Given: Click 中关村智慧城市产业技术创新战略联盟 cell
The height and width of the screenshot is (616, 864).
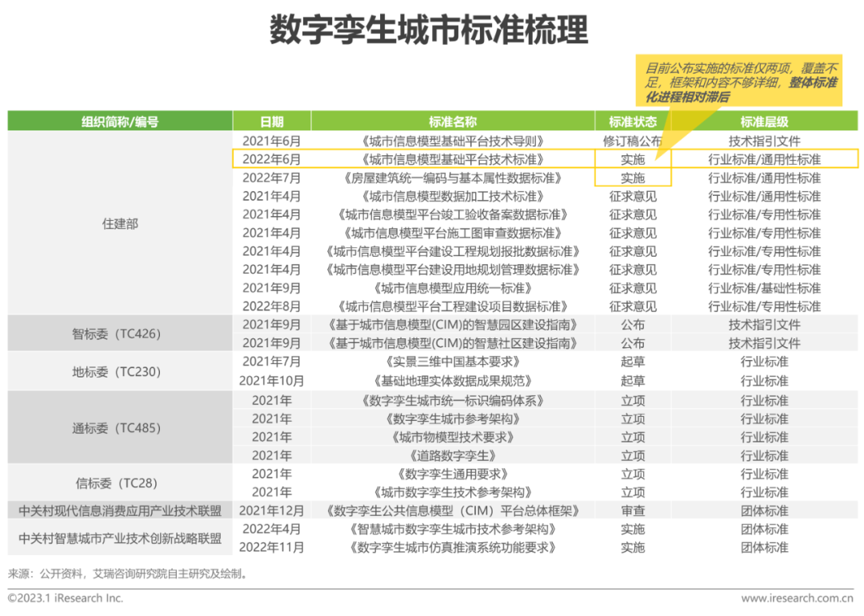Looking at the screenshot, I should (119, 538).
